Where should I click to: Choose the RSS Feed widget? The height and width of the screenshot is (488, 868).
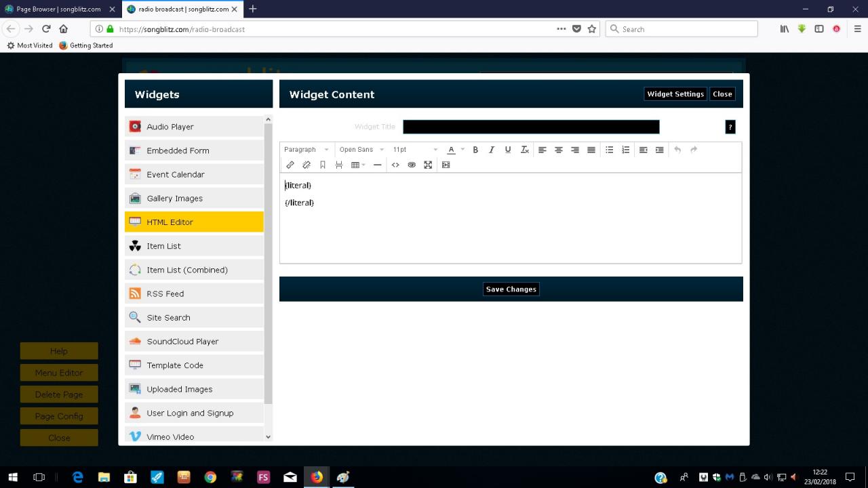194,293
